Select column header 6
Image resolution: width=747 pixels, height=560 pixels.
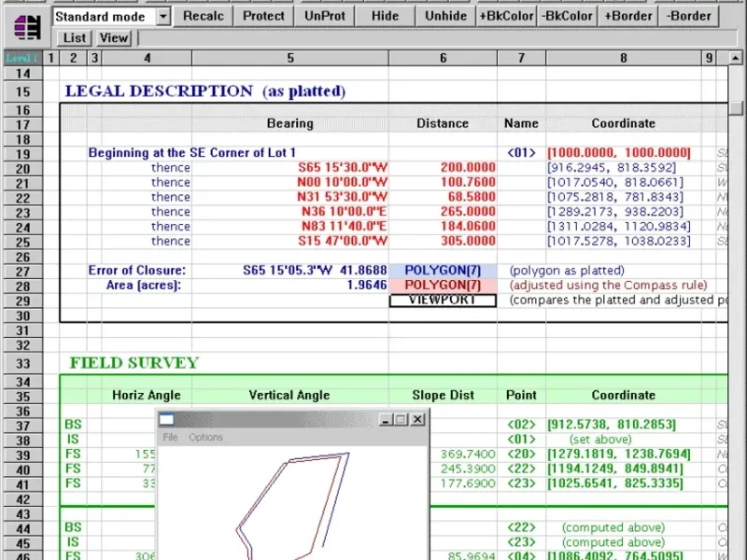(443, 58)
